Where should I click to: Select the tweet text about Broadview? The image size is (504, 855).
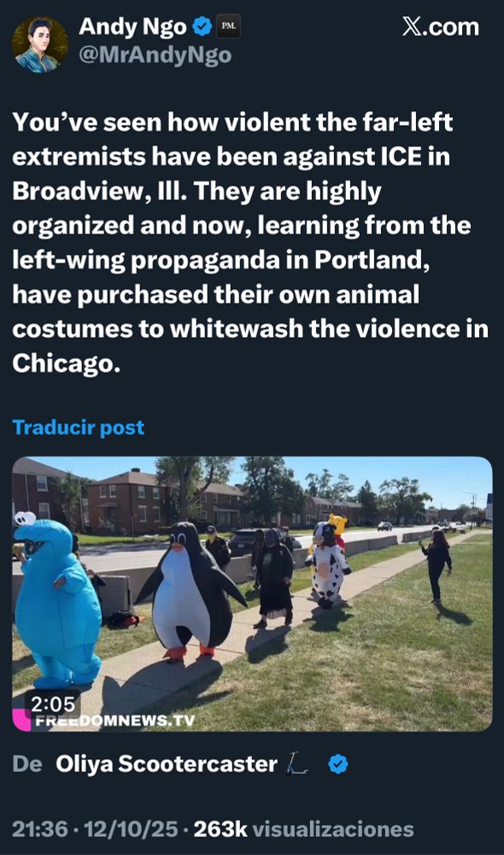(x=250, y=242)
